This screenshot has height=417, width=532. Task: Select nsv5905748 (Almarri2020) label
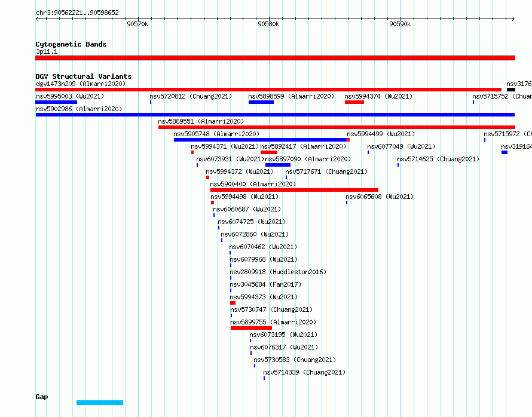[216, 134]
